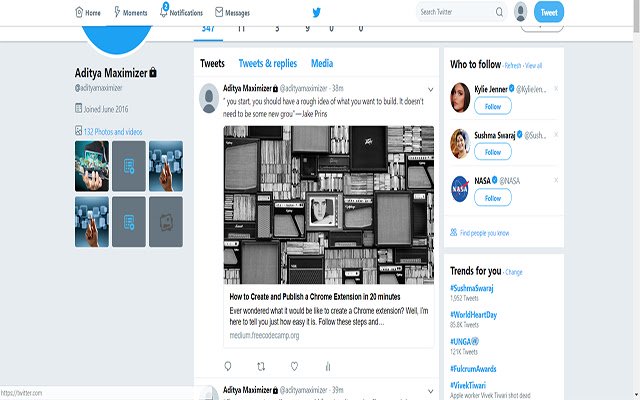This screenshot has height=400, width=640.
Task: Open the #VivekTiwari trend
Action: 468,385
